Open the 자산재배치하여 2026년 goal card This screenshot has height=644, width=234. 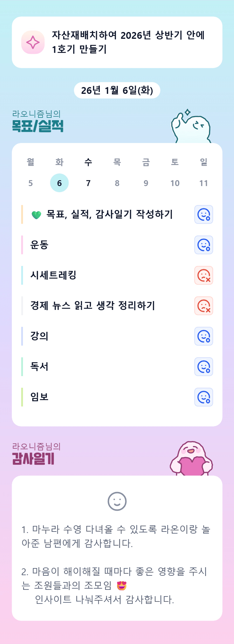tap(128, 42)
